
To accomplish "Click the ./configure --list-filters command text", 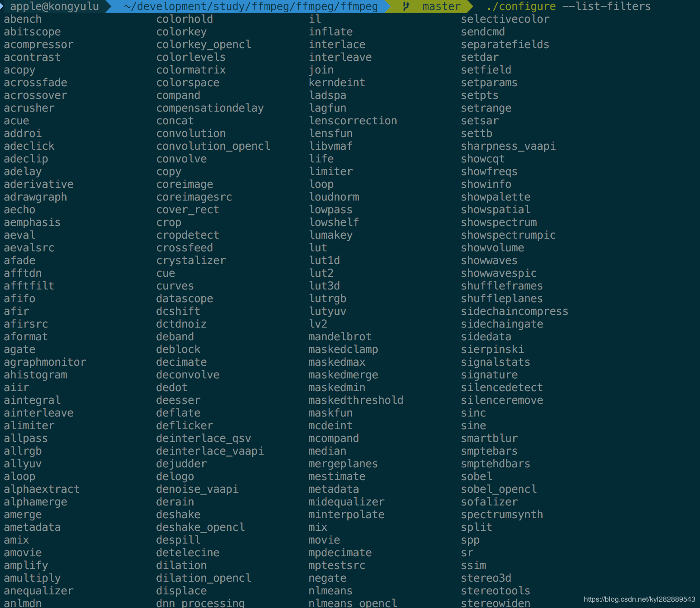I will (x=568, y=6).
